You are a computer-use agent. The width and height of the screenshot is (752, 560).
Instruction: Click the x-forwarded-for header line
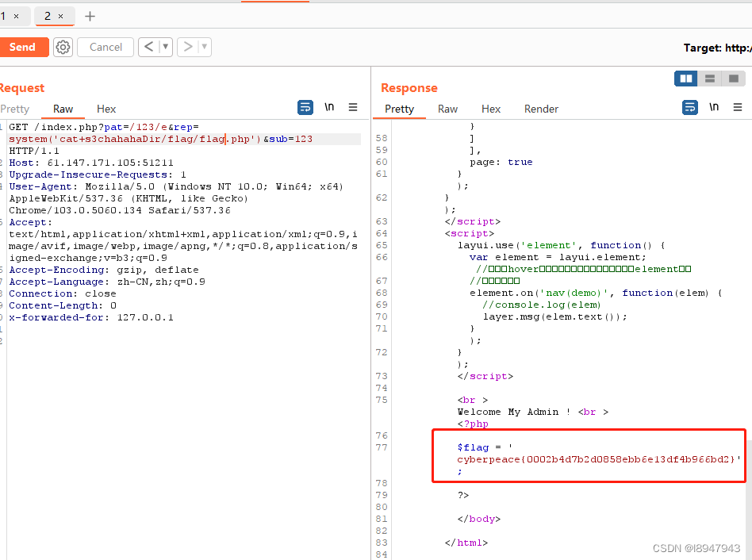(91, 318)
